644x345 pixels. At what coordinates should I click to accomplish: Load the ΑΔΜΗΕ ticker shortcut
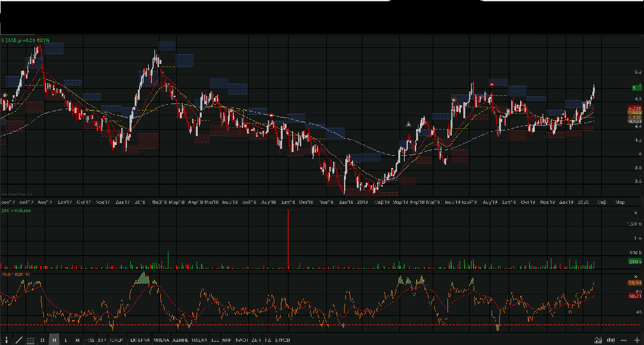pos(181,340)
